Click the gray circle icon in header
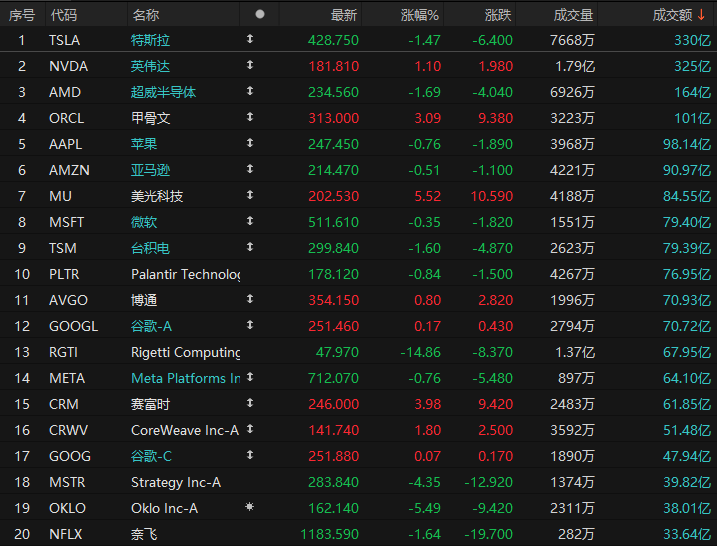This screenshot has width=717, height=546. click(260, 14)
